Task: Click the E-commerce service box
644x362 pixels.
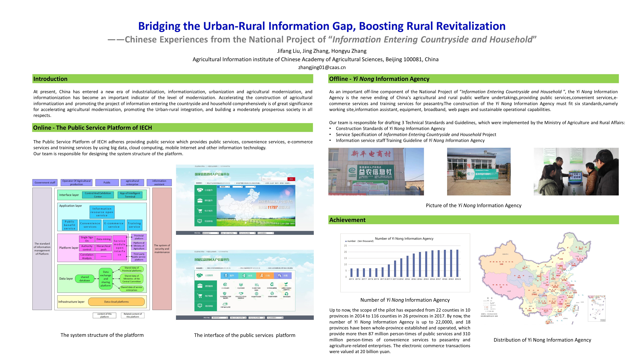Action: 114,225
